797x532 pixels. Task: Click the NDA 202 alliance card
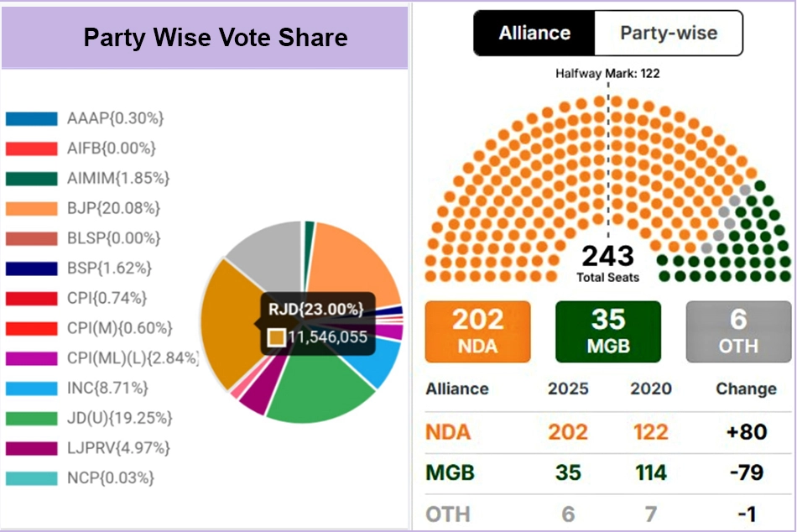pyautogui.click(x=477, y=331)
